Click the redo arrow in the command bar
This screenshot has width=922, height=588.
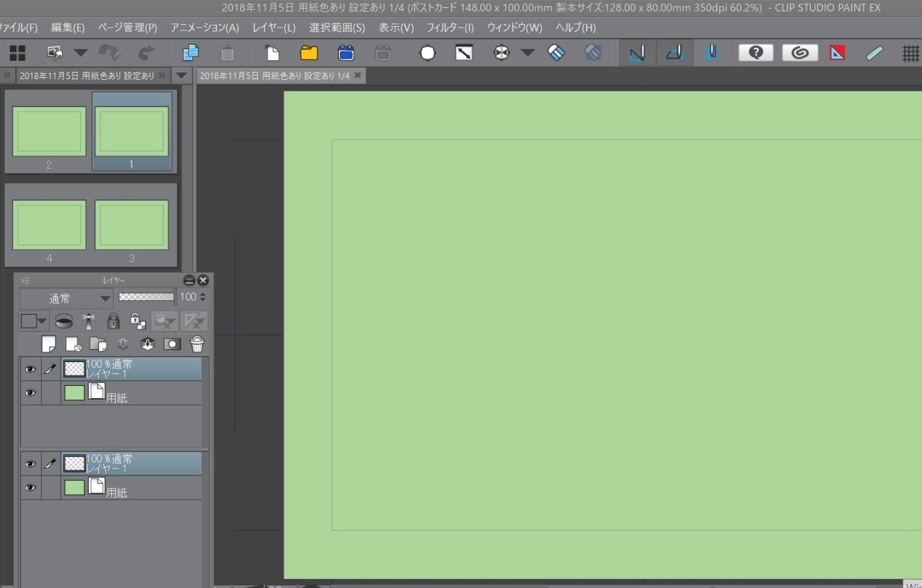point(146,53)
